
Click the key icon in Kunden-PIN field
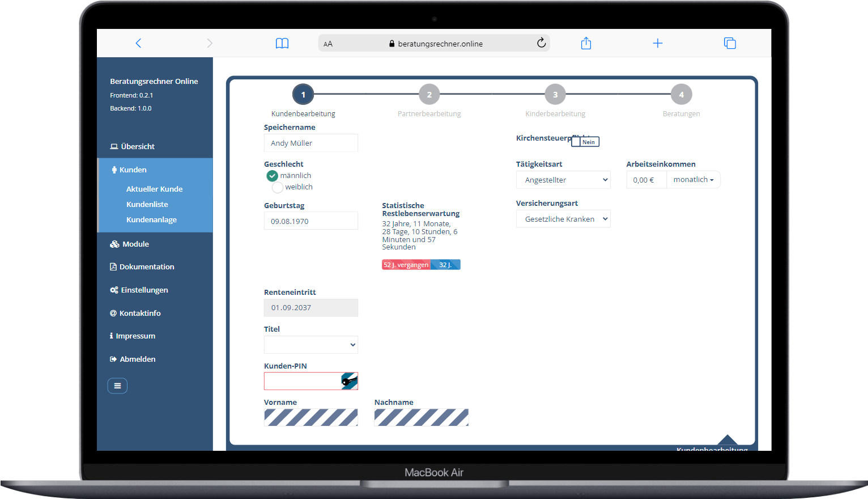point(349,381)
